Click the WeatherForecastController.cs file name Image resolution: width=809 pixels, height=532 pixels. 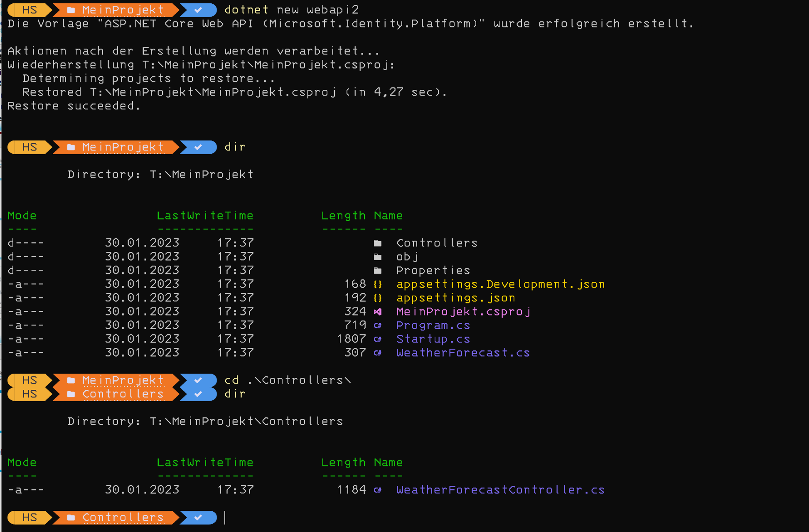[x=500, y=490]
